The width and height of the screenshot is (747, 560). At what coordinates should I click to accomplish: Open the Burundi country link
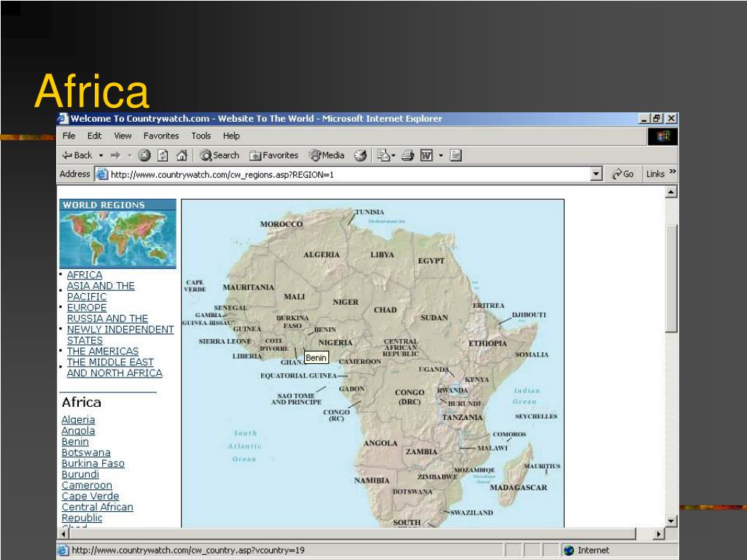80,474
